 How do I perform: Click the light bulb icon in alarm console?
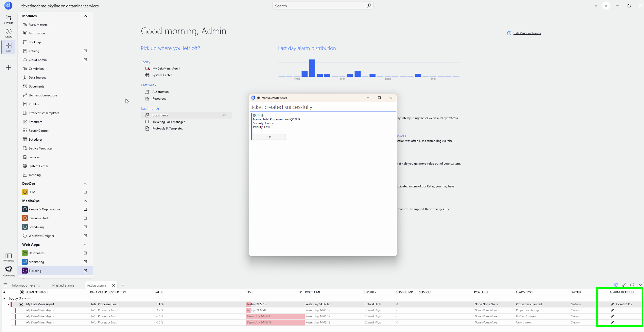tap(616, 285)
